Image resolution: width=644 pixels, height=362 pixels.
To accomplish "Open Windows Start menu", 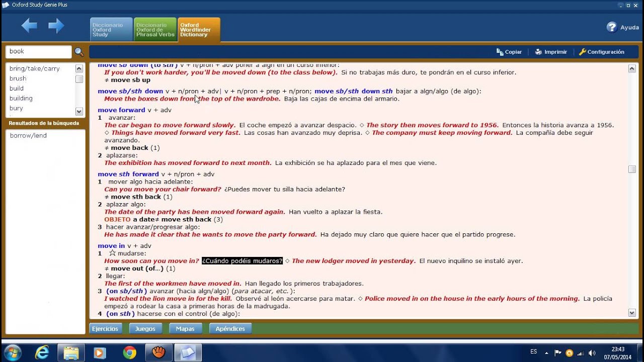I will point(12,352).
